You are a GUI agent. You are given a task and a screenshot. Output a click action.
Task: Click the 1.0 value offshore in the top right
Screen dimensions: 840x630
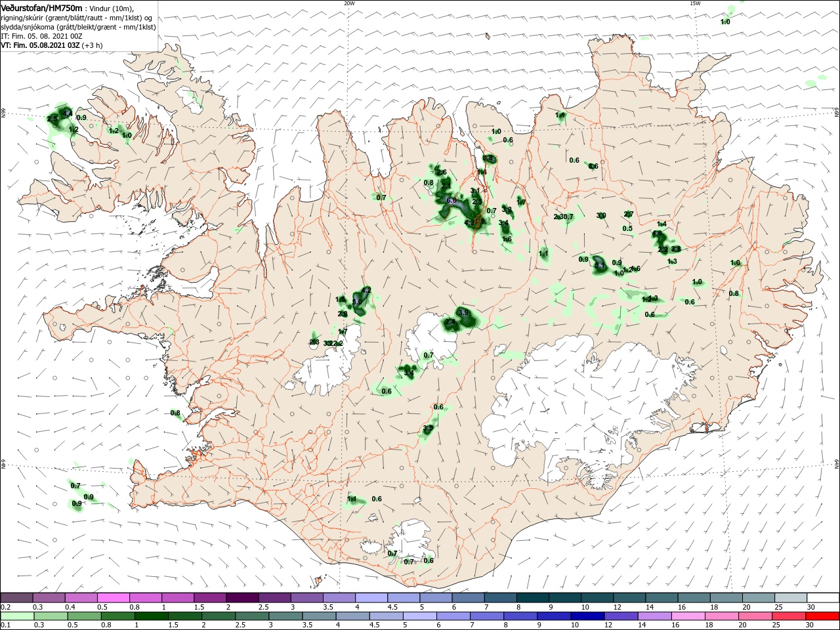click(725, 22)
